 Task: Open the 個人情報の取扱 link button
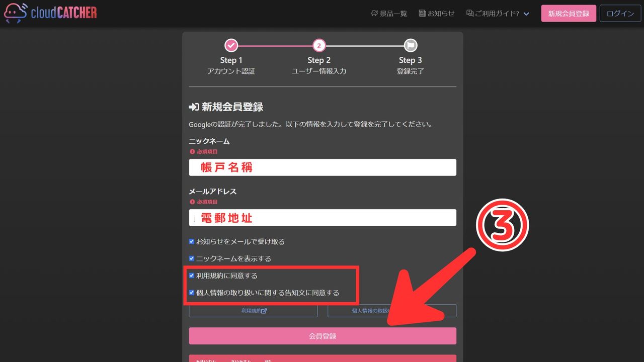coord(392,311)
